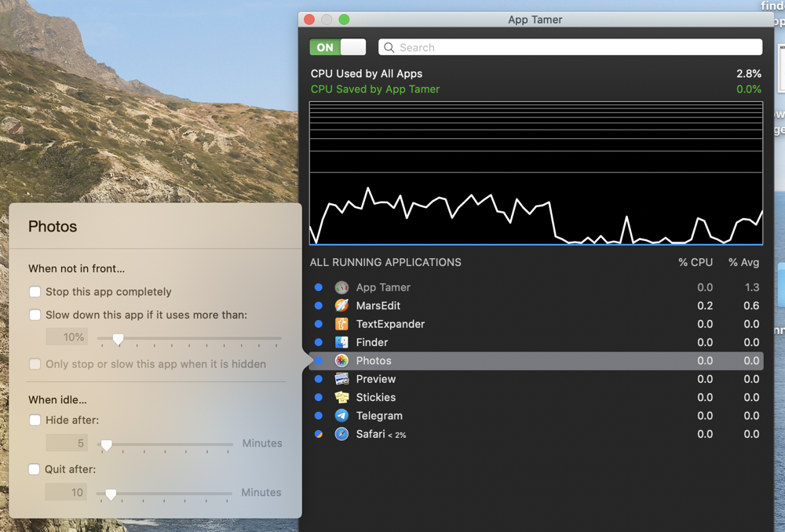This screenshot has height=532, width=785.
Task: Turn off the App Tamer ON switch
Action: pos(338,47)
